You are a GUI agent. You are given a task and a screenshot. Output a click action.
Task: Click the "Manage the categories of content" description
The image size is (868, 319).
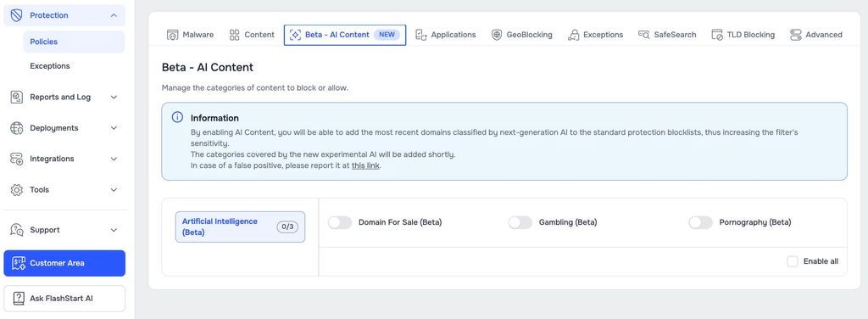pos(254,88)
